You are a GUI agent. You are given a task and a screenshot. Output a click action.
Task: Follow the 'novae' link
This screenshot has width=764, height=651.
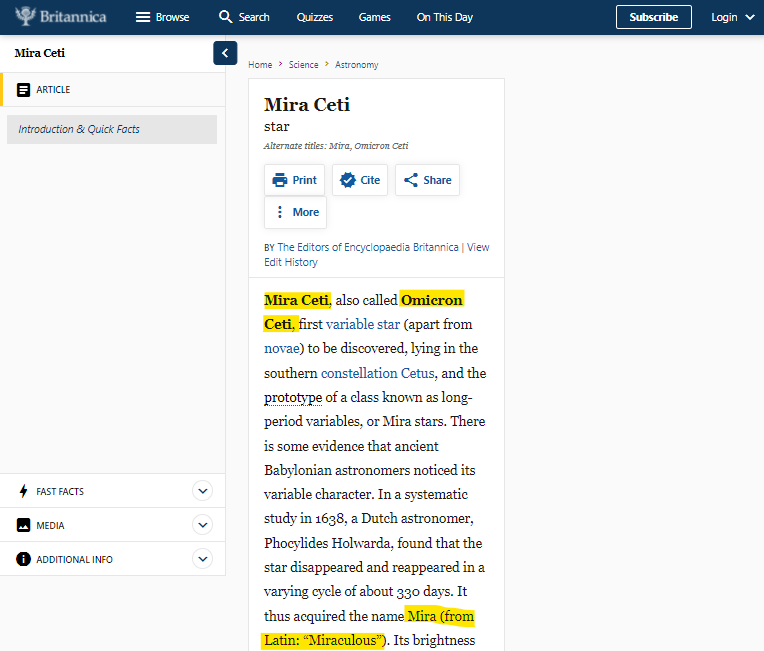point(282,348)
